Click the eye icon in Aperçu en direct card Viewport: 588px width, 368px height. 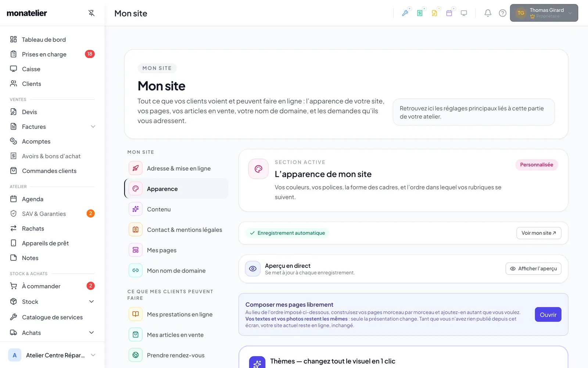click(x=253, y=269)
